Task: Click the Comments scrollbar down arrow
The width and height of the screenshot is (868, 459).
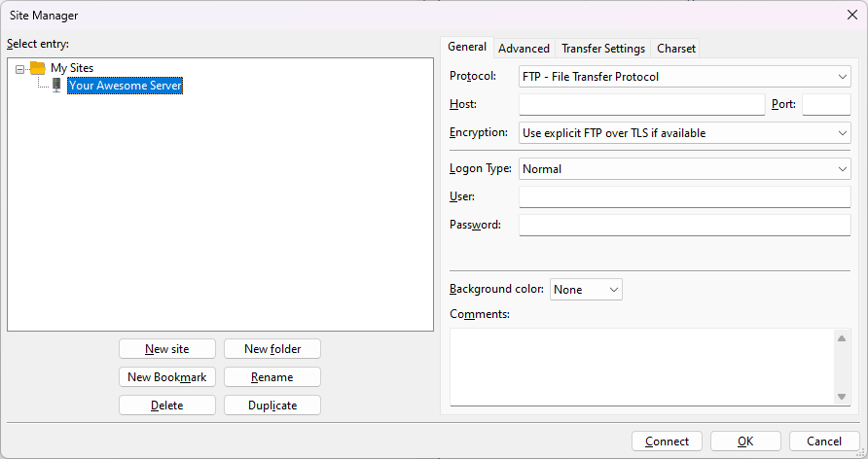Action: 843,396
